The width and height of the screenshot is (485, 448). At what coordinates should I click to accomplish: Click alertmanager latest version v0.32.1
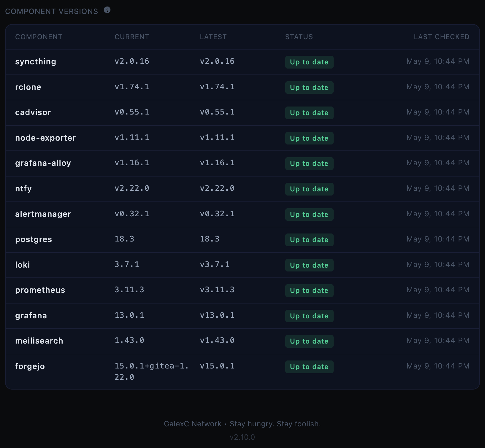point(217,214)
